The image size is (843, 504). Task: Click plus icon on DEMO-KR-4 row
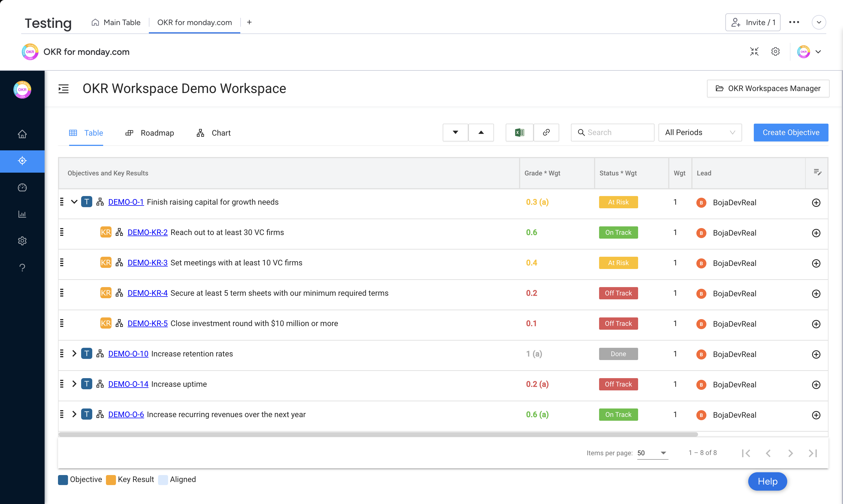(x=816, y=294)
